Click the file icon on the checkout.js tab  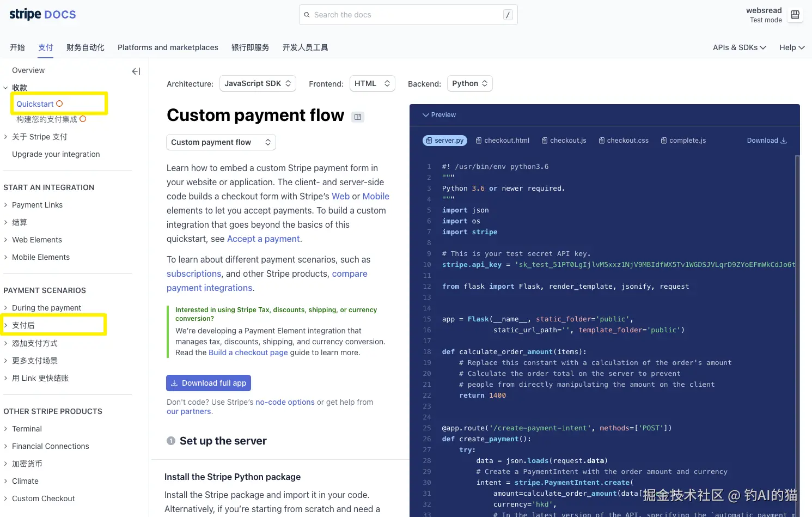tap(545, 141)
